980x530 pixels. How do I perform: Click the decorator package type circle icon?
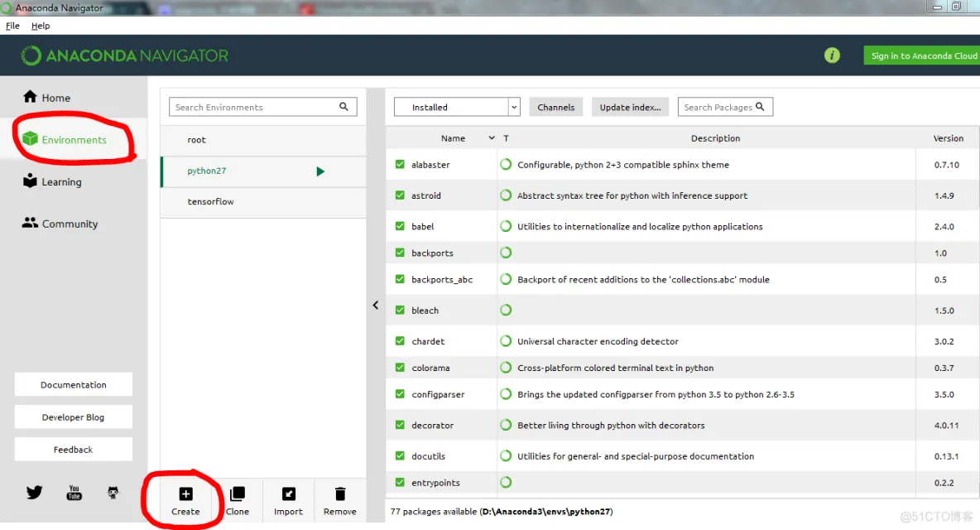(x=507, y=425)
